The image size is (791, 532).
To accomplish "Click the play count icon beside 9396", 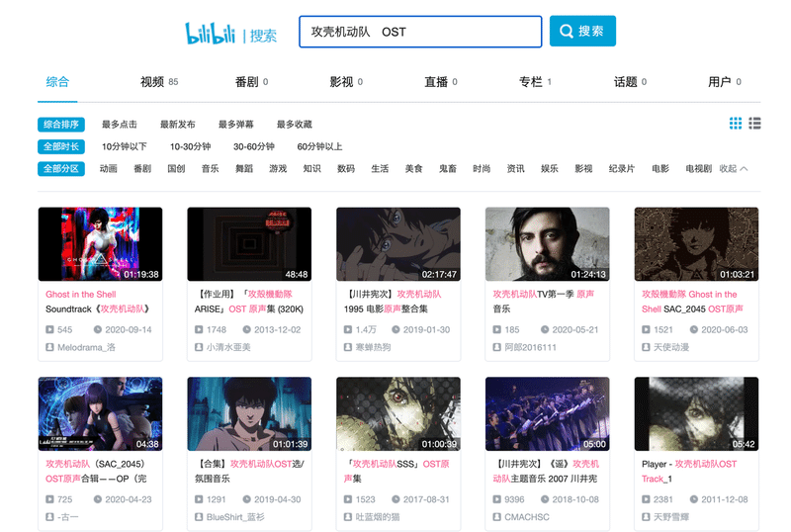I will coord(497,499).
